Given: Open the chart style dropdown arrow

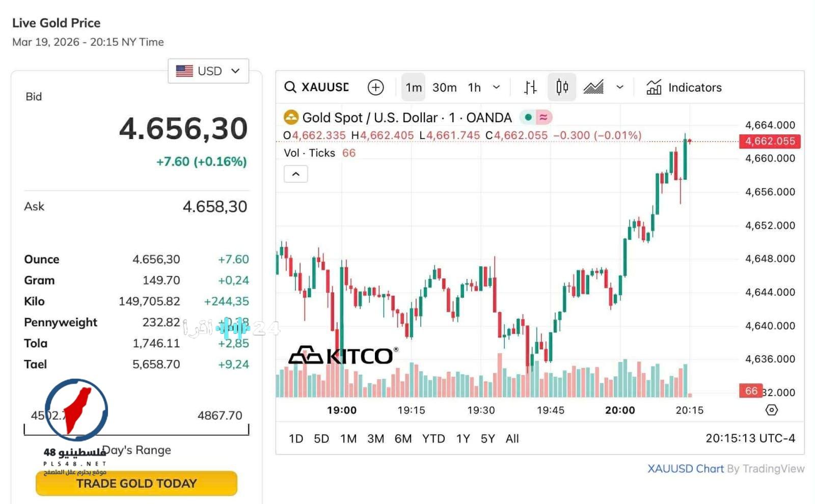Looking at the screenshot, I should point(620,87).
